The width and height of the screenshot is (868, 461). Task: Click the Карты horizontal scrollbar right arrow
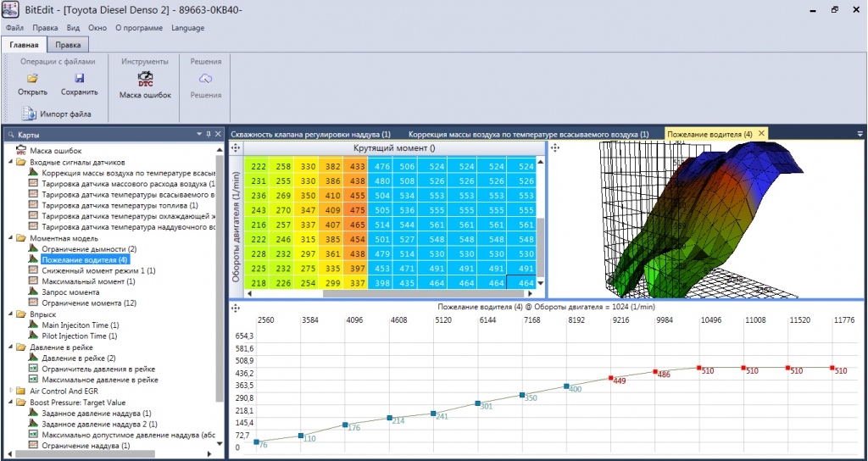209,454
